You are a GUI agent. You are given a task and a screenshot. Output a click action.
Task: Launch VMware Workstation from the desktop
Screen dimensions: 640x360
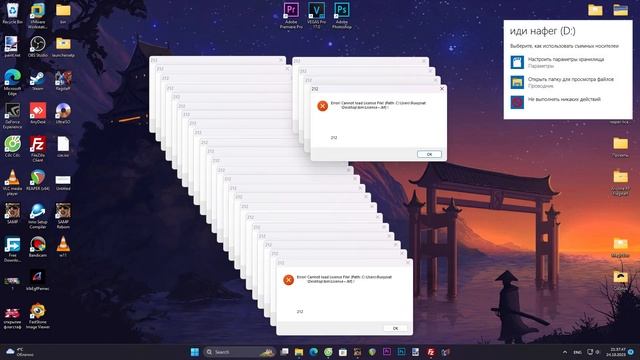[38, 16]
